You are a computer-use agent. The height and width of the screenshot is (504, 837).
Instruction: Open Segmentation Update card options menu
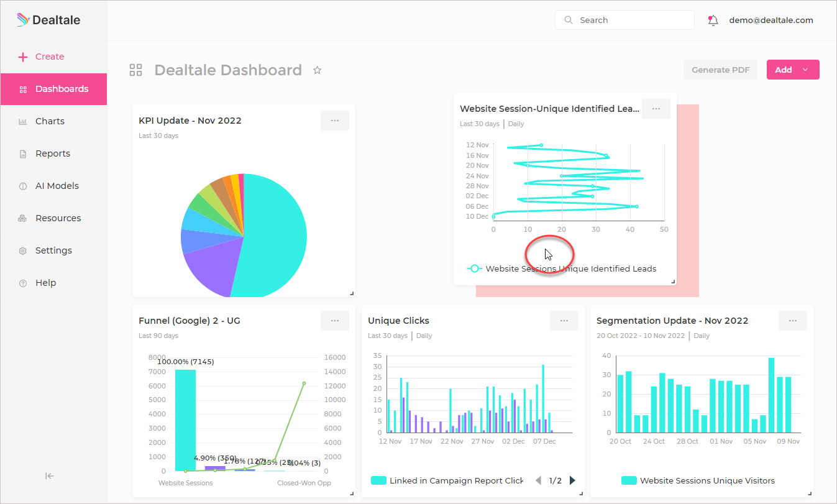pos(793,321)
